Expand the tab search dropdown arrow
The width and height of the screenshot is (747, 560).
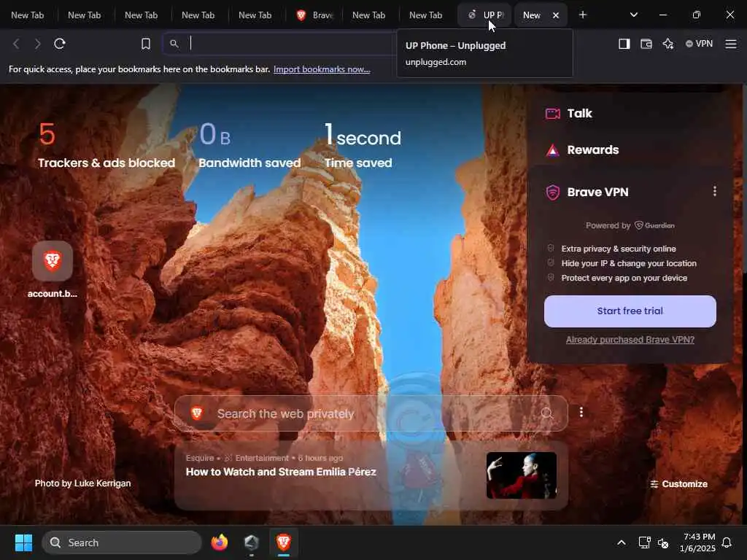tap(634, 15)
